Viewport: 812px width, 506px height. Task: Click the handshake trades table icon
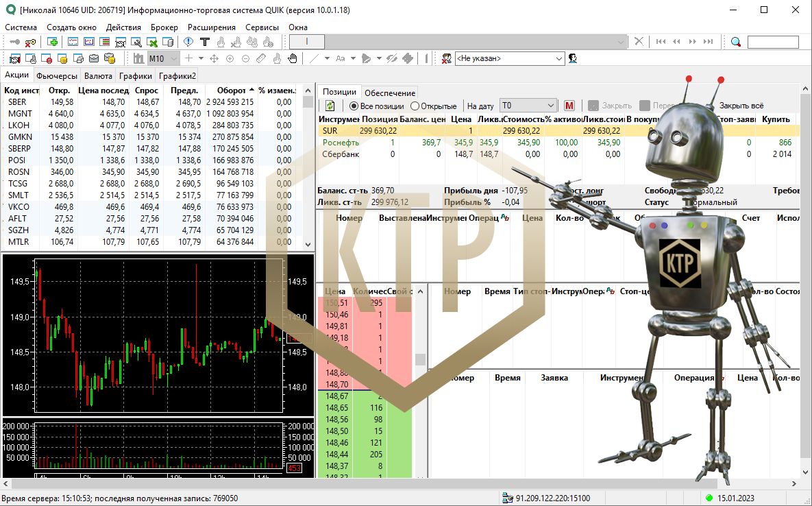[x=14, y=58]
